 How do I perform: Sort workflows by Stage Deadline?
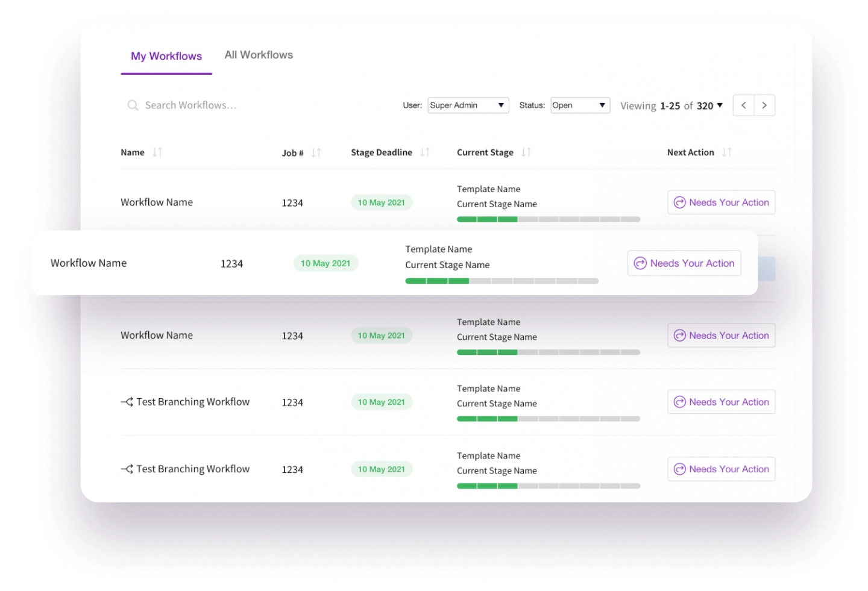(x=425, y=152)
